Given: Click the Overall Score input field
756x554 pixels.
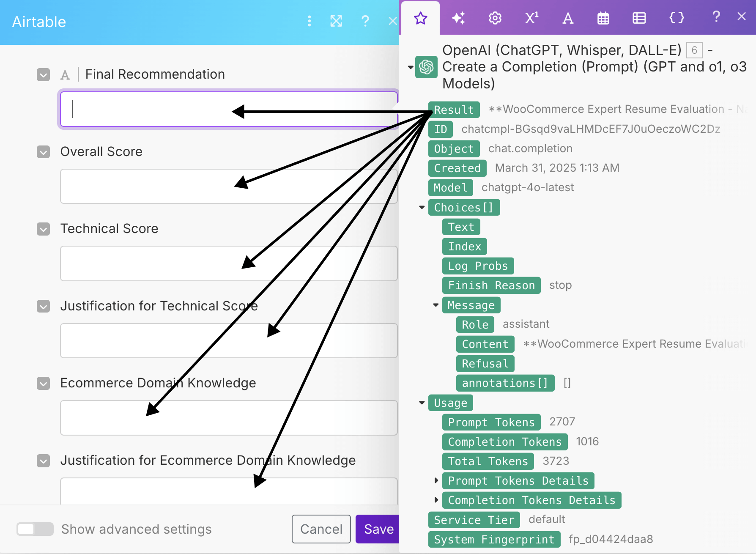Looking at the screenshot, I should [229, 186].
